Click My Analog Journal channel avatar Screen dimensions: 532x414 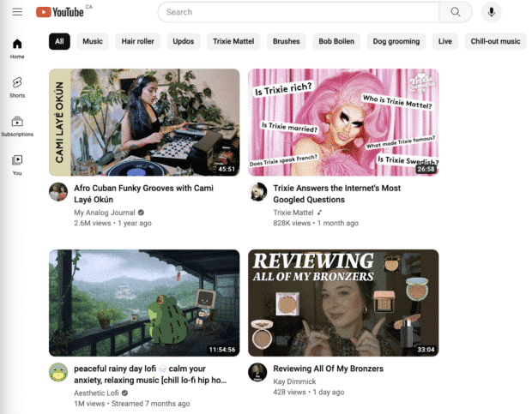coord(58,192)
